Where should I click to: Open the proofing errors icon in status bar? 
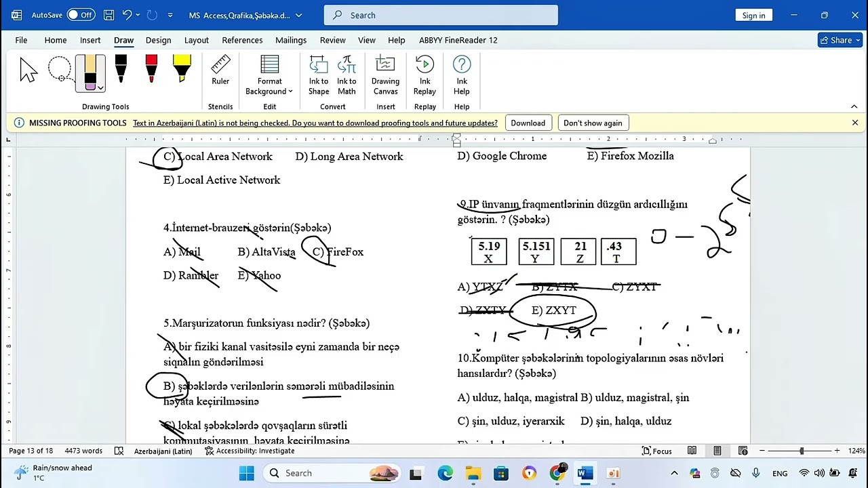[119, 451]
